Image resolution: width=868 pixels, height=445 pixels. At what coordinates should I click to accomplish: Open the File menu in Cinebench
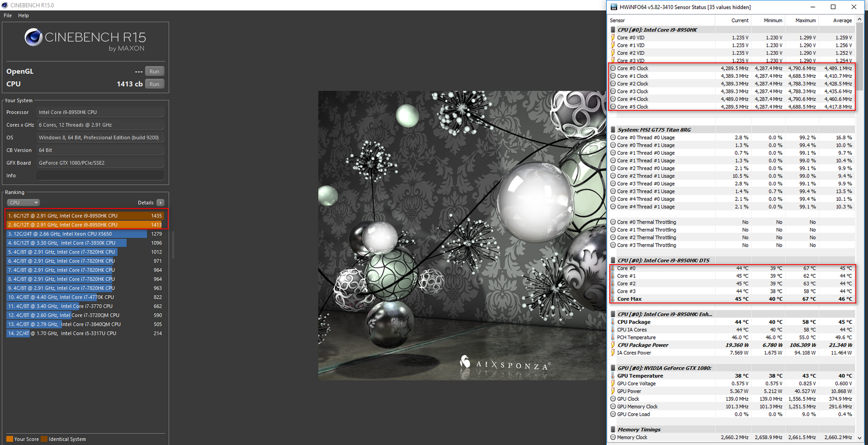pos(8,16)
